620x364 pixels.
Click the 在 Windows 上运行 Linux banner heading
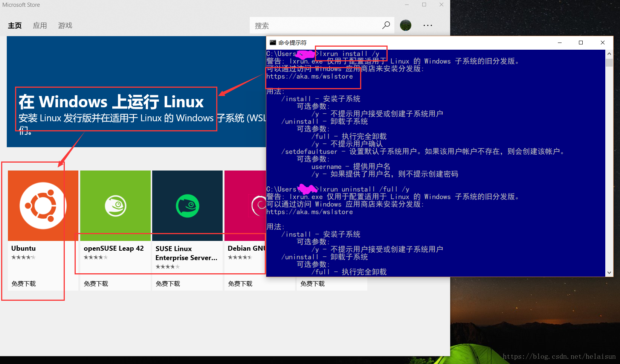point(111,102)
